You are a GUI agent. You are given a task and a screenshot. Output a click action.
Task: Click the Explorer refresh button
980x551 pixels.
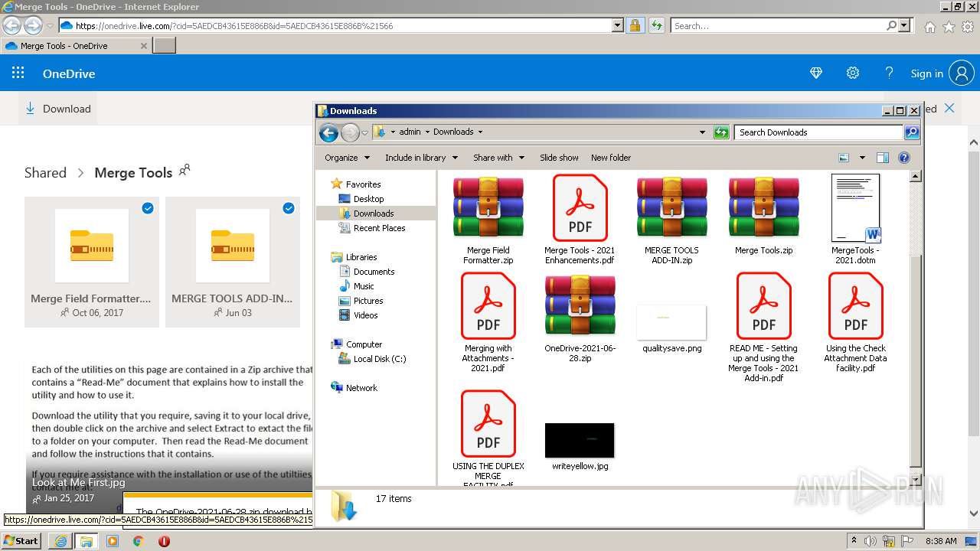tap(720, 132)
